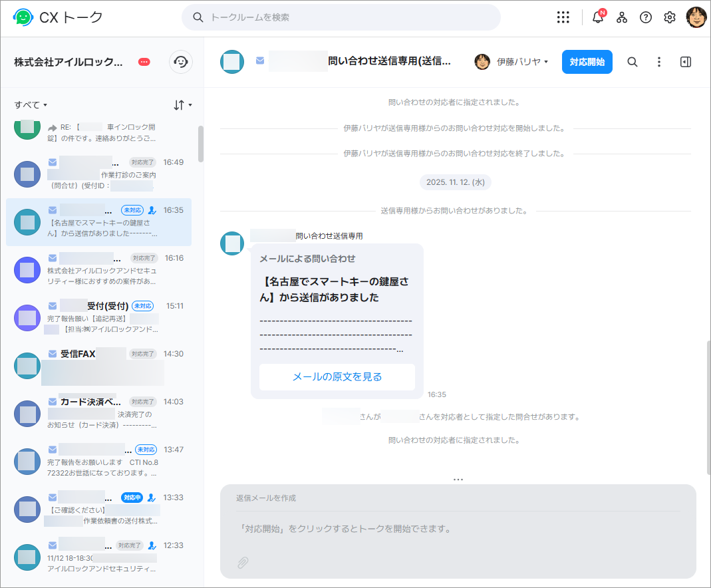Click the paperclip attachment icon
The width and height of the screenshot is (711, 588).
(243, 563)
